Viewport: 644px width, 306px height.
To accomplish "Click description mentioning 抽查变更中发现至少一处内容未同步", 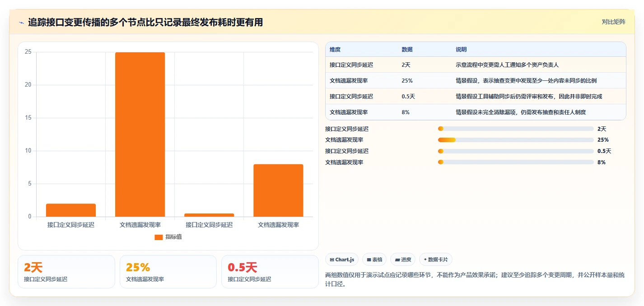I will tap(526, 81).
